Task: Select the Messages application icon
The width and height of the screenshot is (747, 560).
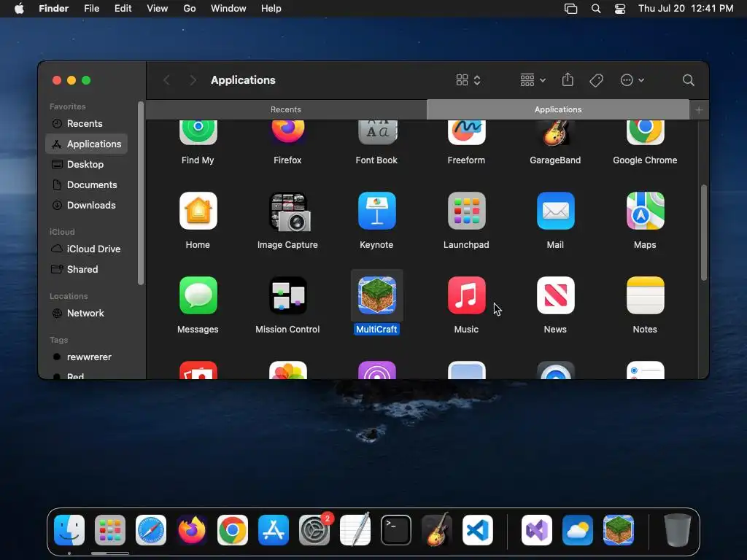Action: [198, 295]
